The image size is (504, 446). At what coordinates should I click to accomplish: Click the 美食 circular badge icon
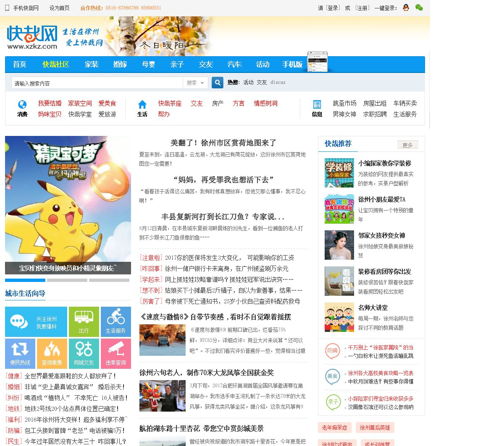[x=333, y=377]
